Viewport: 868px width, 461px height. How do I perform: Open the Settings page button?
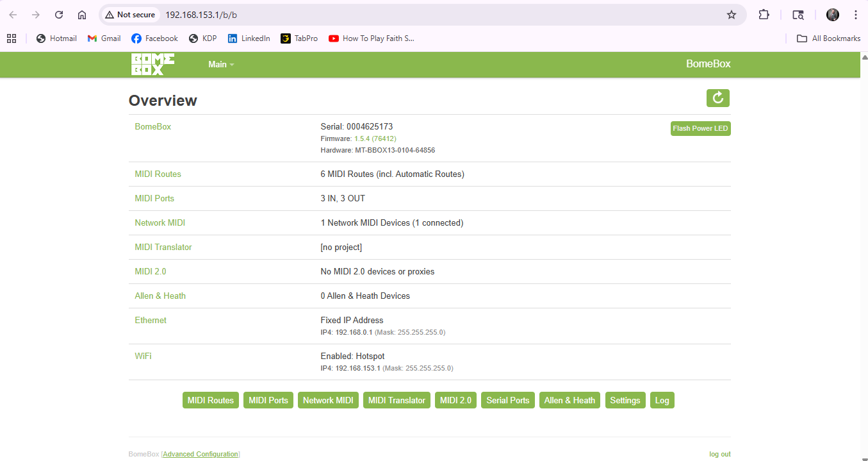coord(625,400)
